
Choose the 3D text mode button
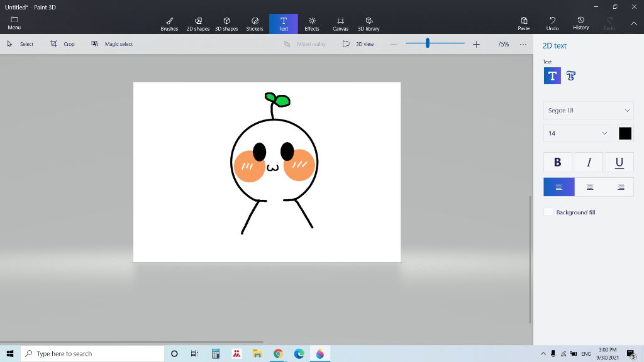(x=571, y=76)
